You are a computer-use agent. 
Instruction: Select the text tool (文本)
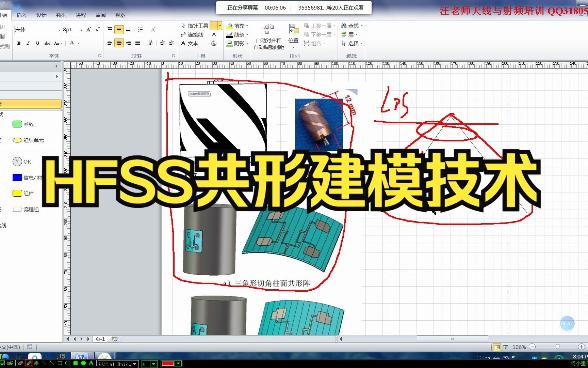click(190, 43)
